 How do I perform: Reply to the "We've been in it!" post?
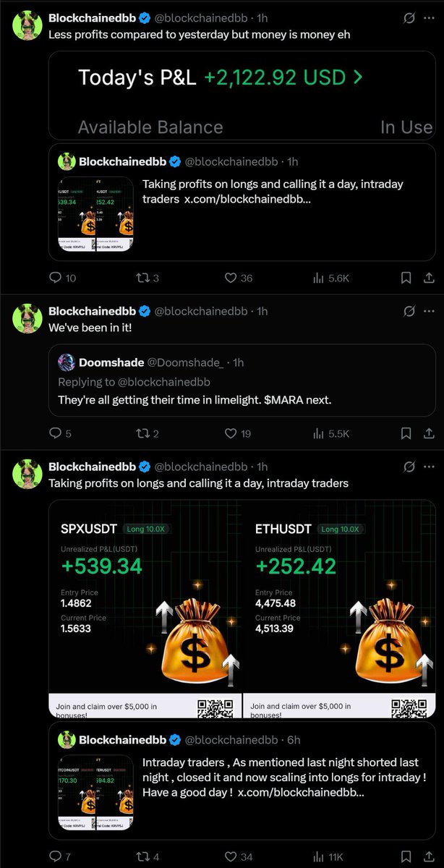[56, 433]
